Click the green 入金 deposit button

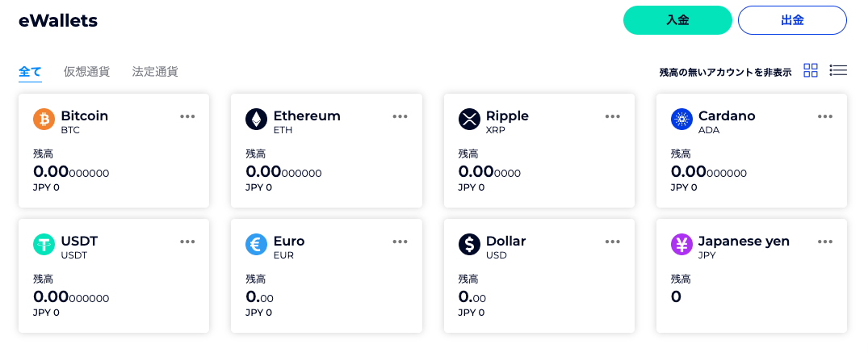(x=677, y=20)
